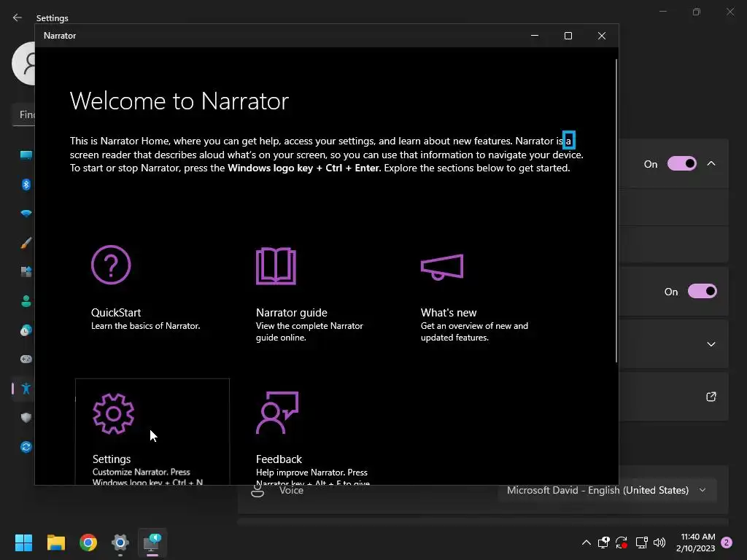Click the Narrator window vertical scrollbar
747x560 pixels.
[616, 211]
